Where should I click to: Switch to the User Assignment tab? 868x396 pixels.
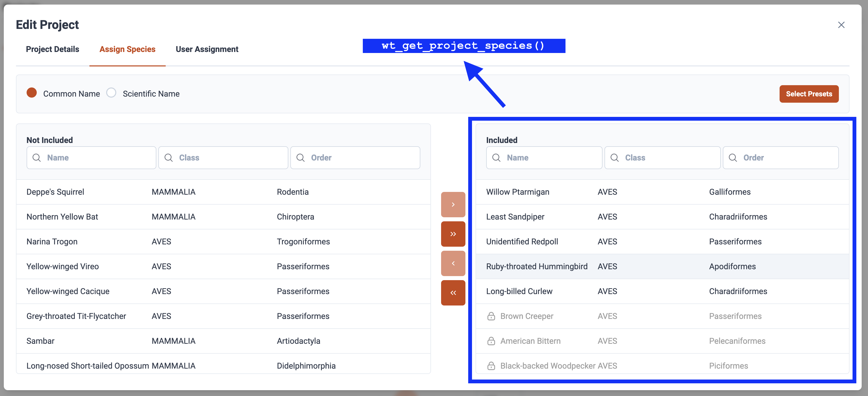click(x=207, y=49)
